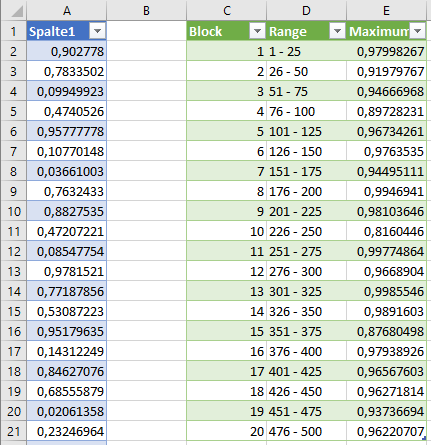Click the Spalte1 header cell
431x445 pixels.
coord(67,31)
